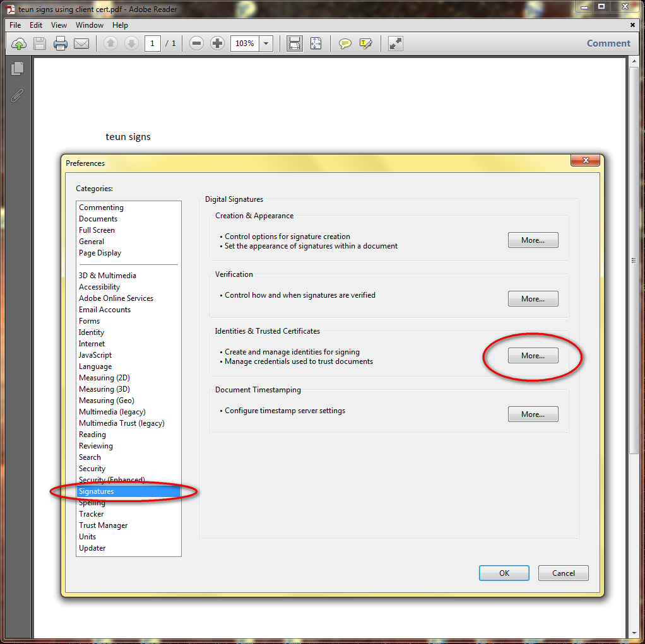The height and width of the screenshot is (644, 645).
Task: Select Trust Manager category
Action: [104, 525]
